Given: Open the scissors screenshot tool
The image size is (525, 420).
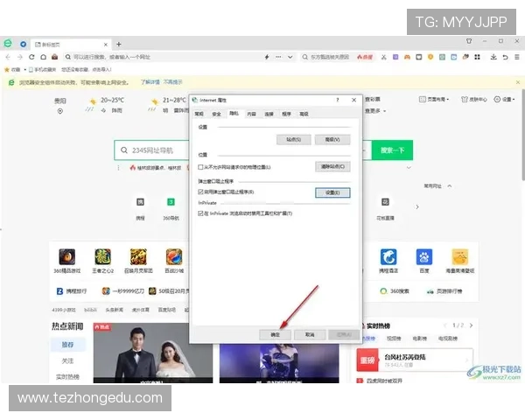Looking at the screenshot, I should click(384, 57).
